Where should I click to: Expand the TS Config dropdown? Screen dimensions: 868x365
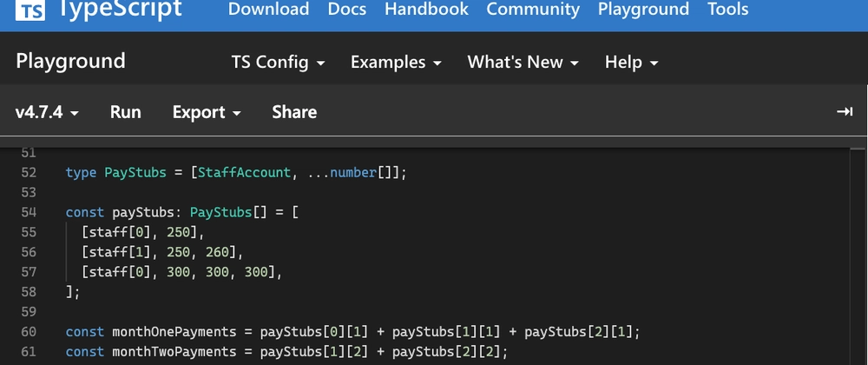coord(279,63)
